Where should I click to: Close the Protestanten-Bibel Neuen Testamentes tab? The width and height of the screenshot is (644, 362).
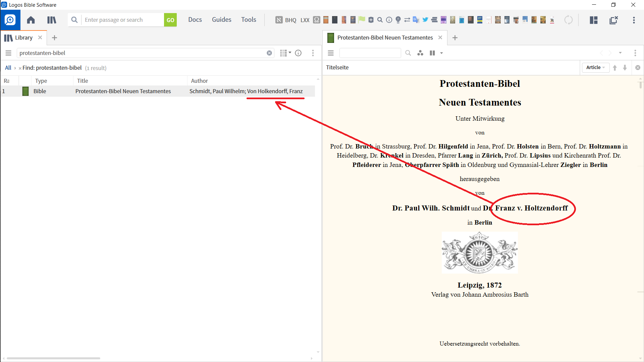coord(440,38)
